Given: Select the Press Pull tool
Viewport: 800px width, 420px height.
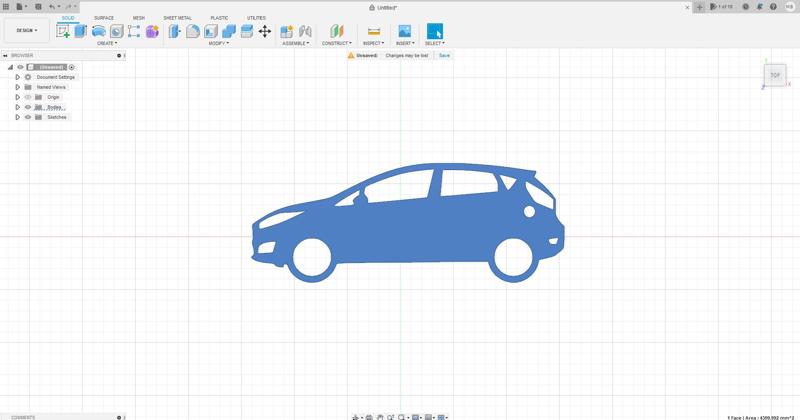Looking at the screenshot, I should [x=174, y=31].
